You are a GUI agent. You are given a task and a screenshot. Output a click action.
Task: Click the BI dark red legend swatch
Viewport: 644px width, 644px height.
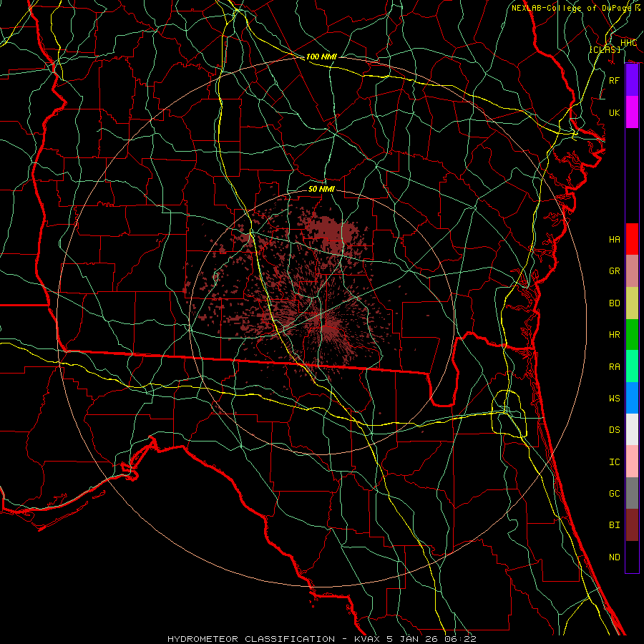click(632, 525)
